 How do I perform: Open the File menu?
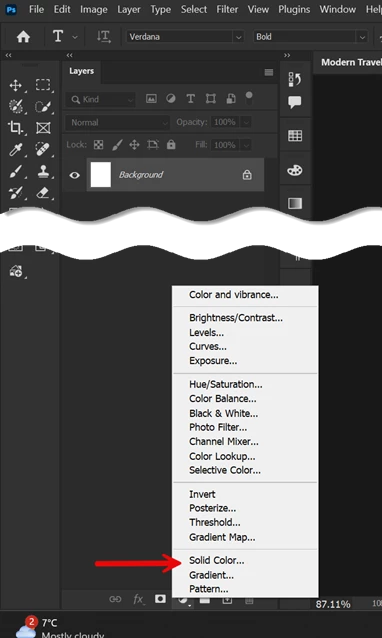click(x=36, y=9)
